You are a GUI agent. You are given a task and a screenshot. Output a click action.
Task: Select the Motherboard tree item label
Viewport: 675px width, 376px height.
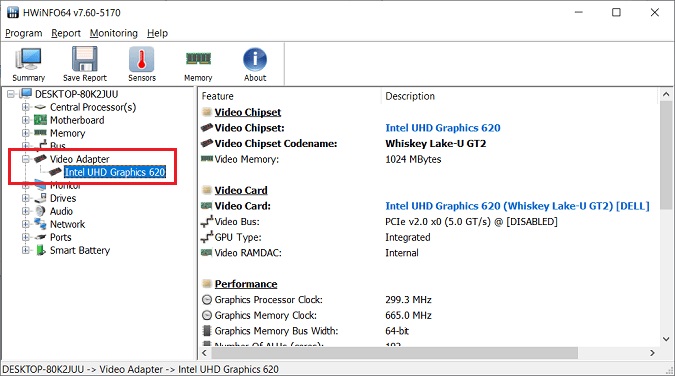(77, 120)
